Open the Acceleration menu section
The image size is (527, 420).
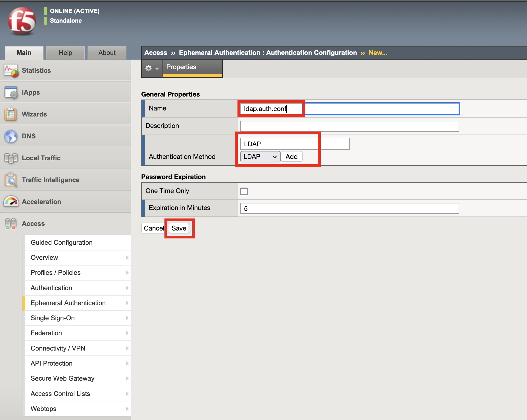(x=66, y=202)
